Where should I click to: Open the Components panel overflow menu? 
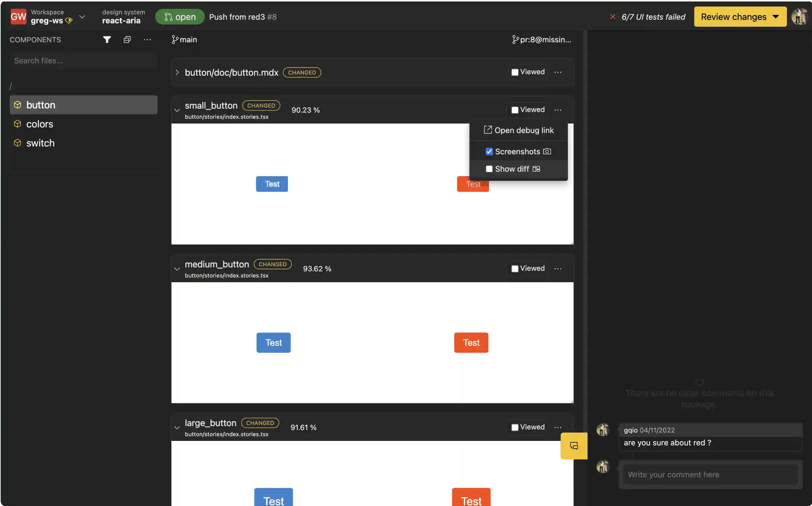pyautogui.click(x=147, y=39)
